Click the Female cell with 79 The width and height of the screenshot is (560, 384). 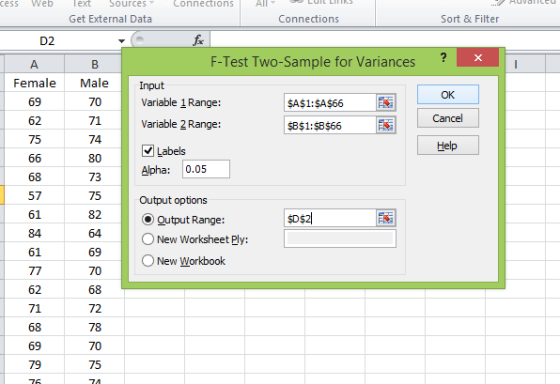pos(35,365)
